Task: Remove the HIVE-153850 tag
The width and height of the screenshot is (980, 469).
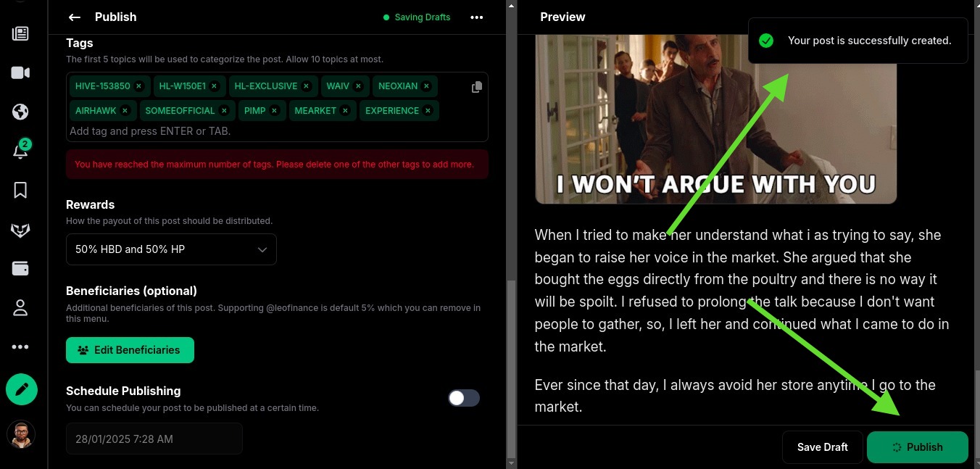Action: (138, 86)
